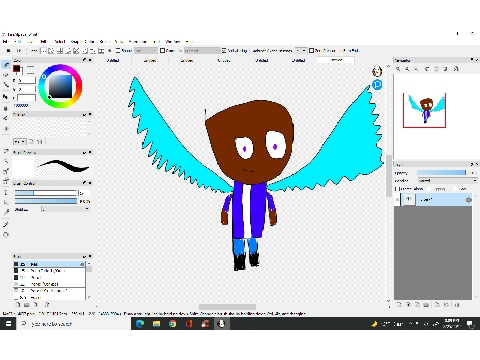Toggle Lock checkbox in Layer panel
The width and height of the screenshot is (480, 360).
[x=456, y=189]
